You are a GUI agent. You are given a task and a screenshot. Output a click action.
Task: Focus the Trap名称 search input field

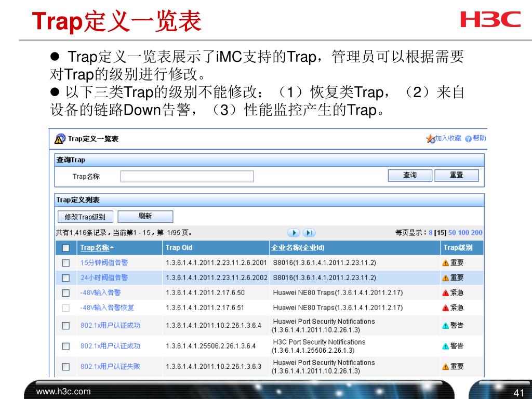pyautogui.click(x=187, y=177)
